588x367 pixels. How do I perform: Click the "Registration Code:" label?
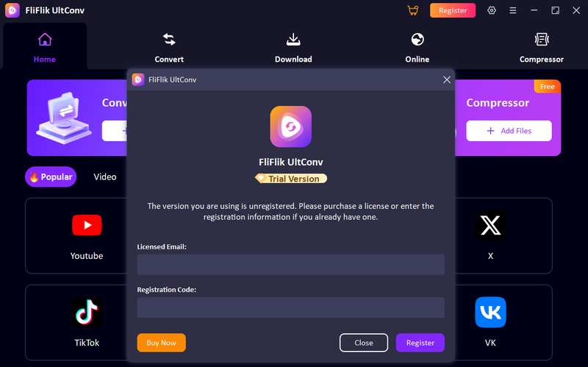(167, 289)
